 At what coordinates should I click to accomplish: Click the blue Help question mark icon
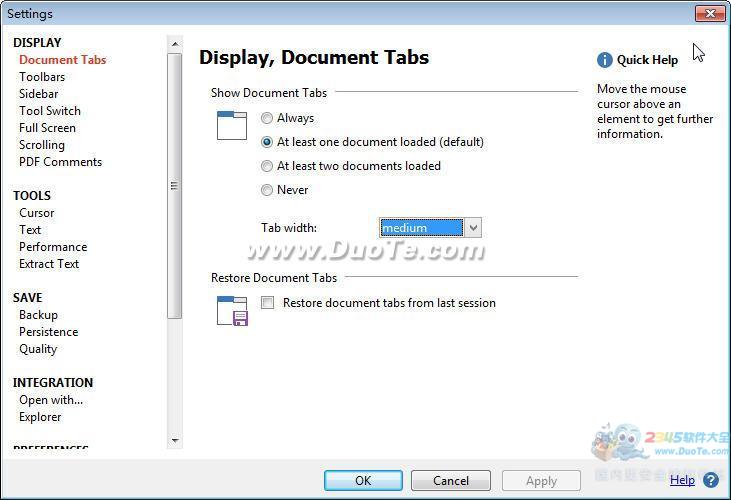(711, 479)
